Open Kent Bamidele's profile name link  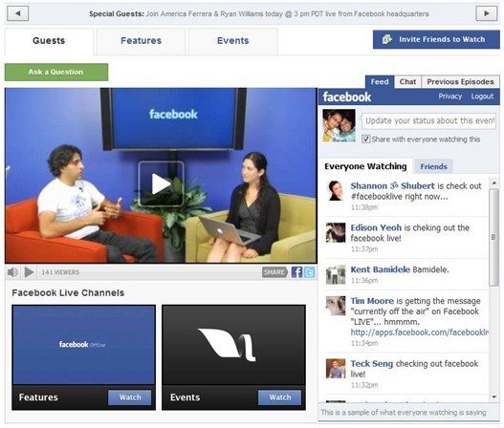pos(380,269)
